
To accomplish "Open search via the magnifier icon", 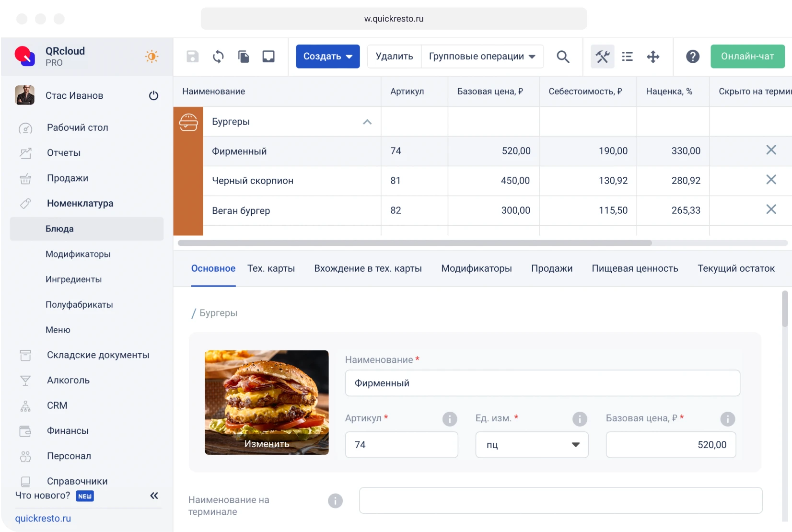I will 563,56.
